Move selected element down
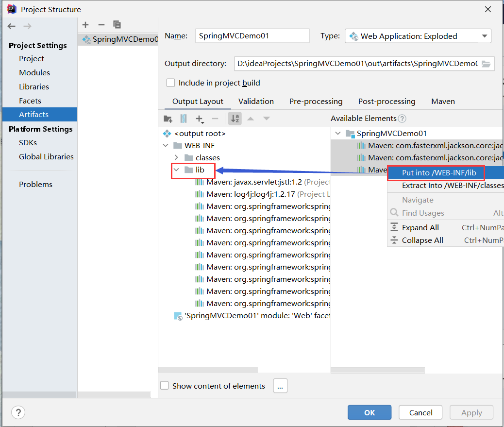The height and width of the screenshot is (427, 504). 267,119
